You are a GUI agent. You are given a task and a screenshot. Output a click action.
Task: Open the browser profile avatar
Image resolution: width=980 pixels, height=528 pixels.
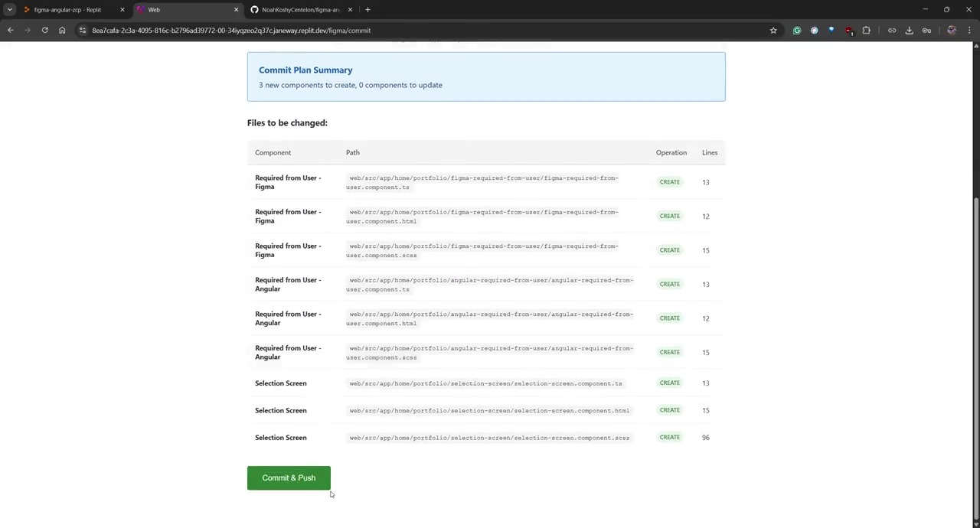952,31
